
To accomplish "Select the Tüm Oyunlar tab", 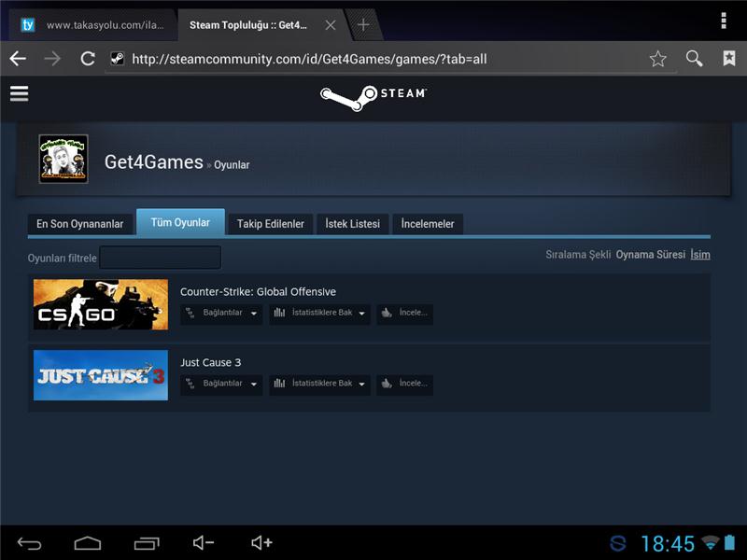I will (x=180, y=222).
